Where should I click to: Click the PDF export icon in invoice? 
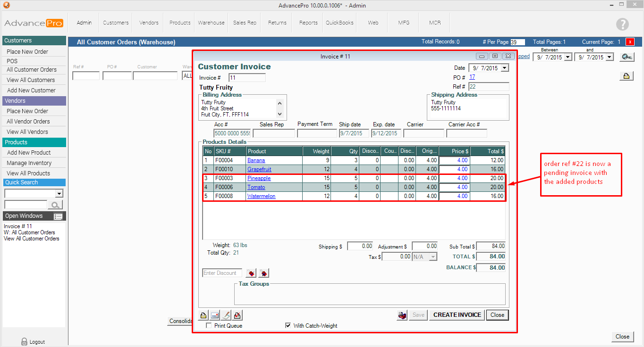[237, 315]
